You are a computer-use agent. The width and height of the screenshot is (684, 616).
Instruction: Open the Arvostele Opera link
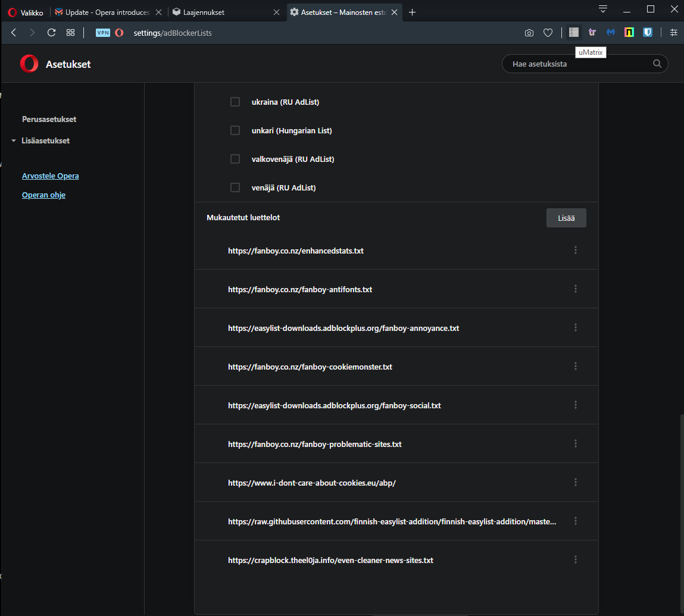click(50, 176)
